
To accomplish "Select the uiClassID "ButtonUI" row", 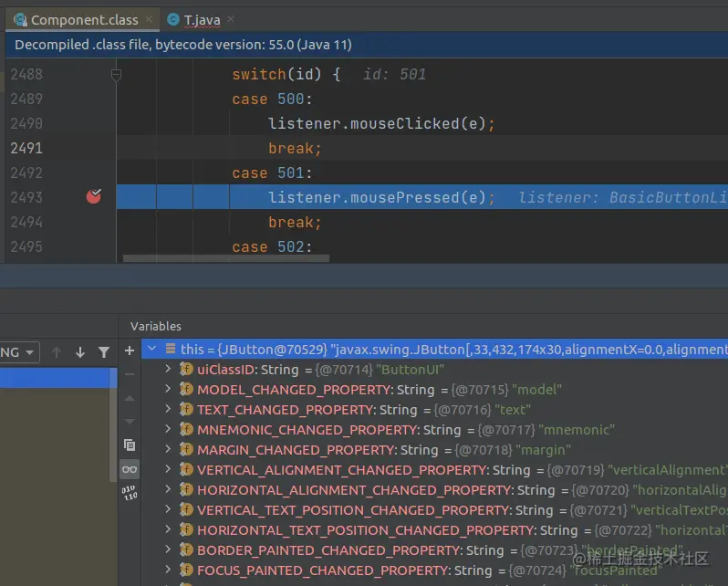I will point(434,370).
